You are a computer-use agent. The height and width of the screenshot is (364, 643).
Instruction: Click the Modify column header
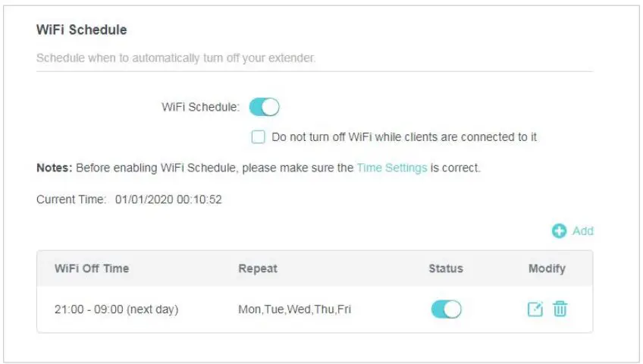(547, 268)
